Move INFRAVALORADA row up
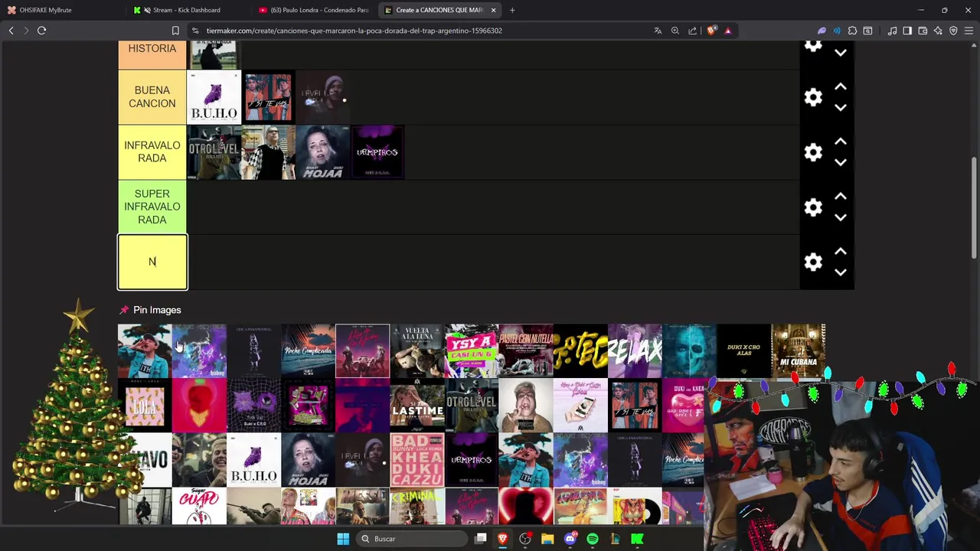Image resolution: width=980 pixels, height=551 pixels. pyautogui.click(x=840, y=142)
